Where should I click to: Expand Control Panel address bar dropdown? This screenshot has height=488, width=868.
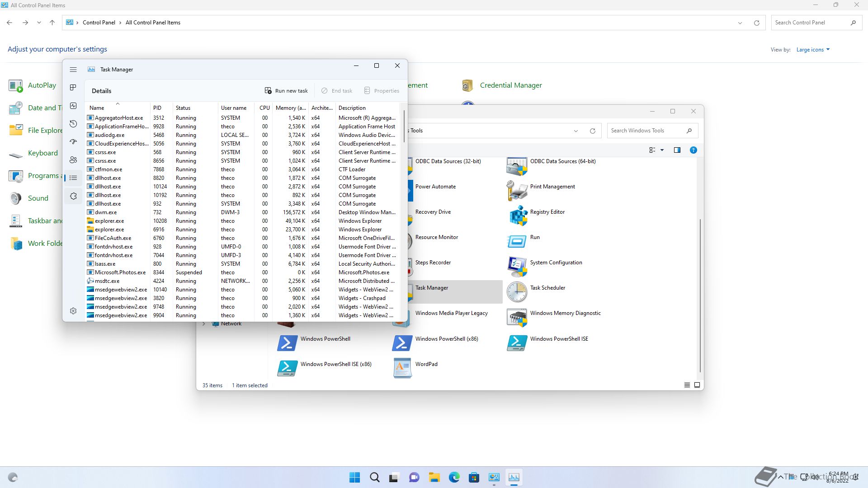pyautogui.click(x=740, y=23)
